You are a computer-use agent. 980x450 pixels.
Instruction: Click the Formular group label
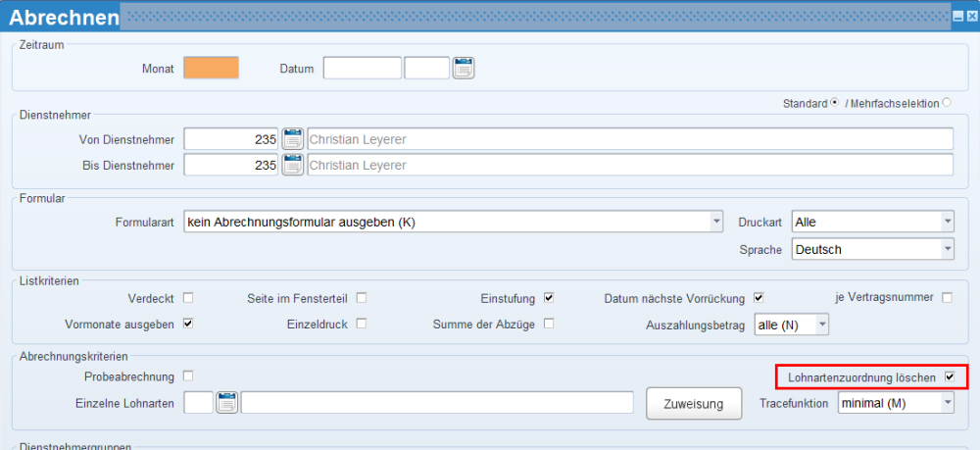(x=42, y=198)
